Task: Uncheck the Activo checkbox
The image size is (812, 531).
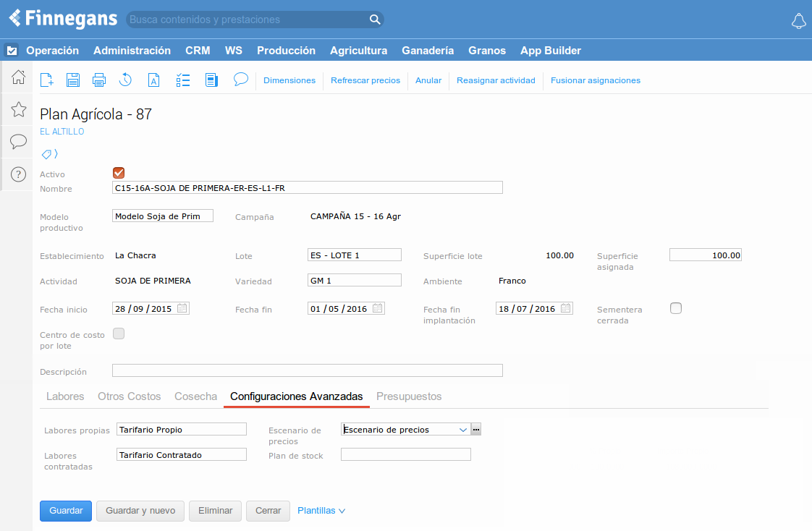Action: tap(119, 173)
